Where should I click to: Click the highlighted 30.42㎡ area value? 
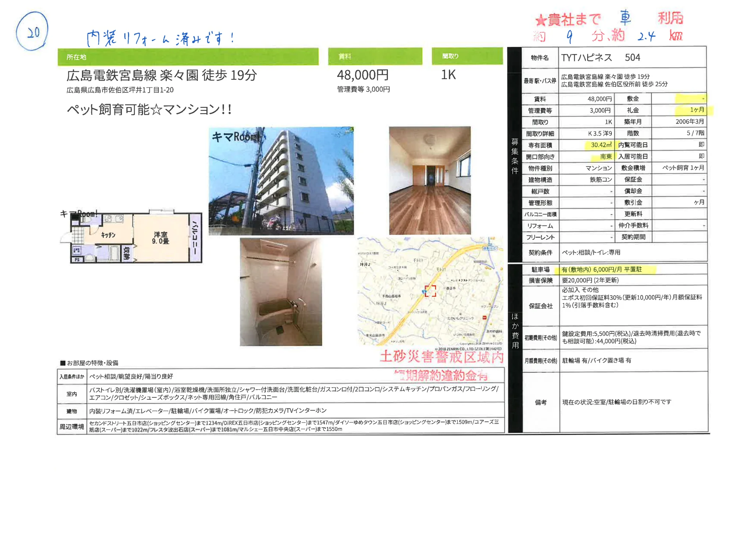coord(601,145)
